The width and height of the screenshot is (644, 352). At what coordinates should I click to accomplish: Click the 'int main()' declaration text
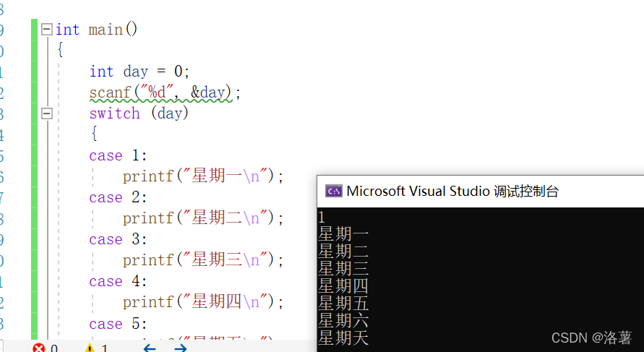tap(97, 30)
